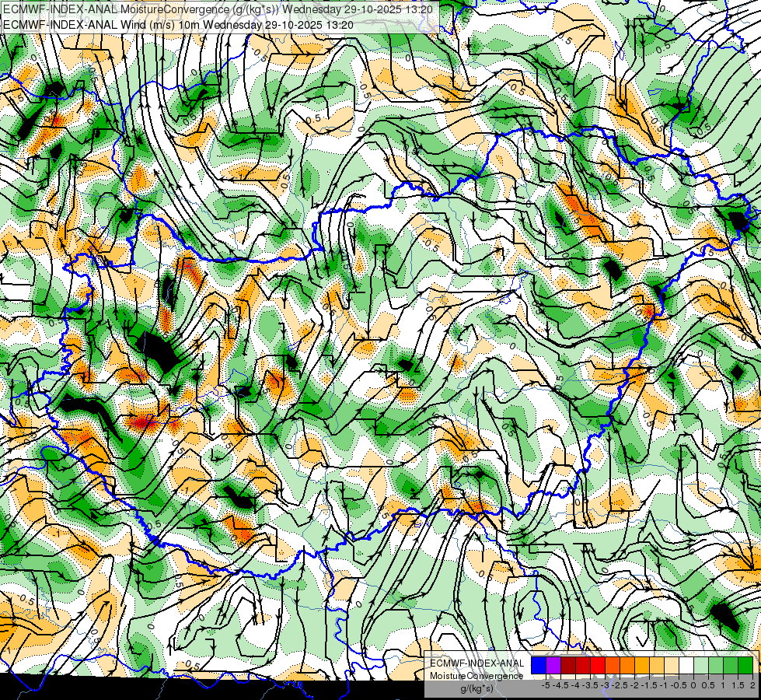Viewport: 761px width, 700px height.
Task: Select the white legend swatch left of 0
Action: click(x=686, y=665)
